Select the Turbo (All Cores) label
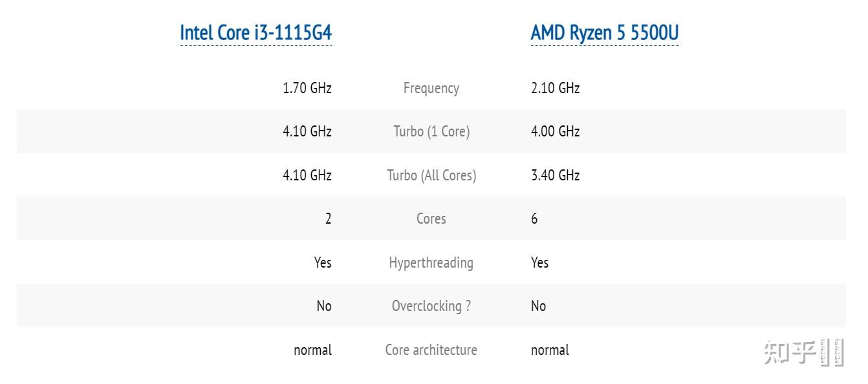 (431, 175)
